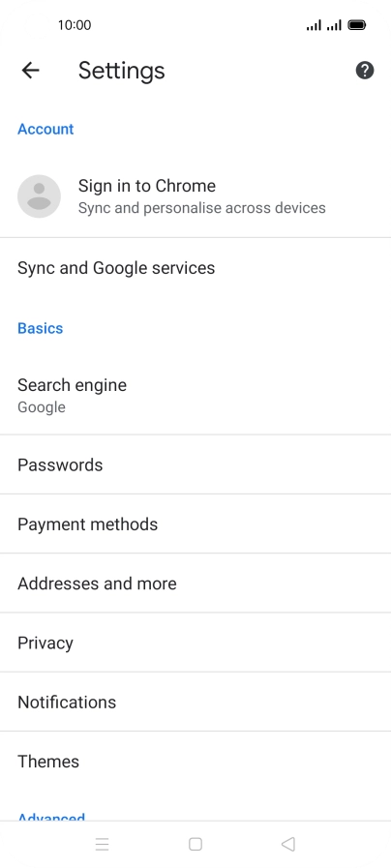Screen dimensions: 391x868
Task: Open the Passwords settings
Action: [x=195, y=464]
